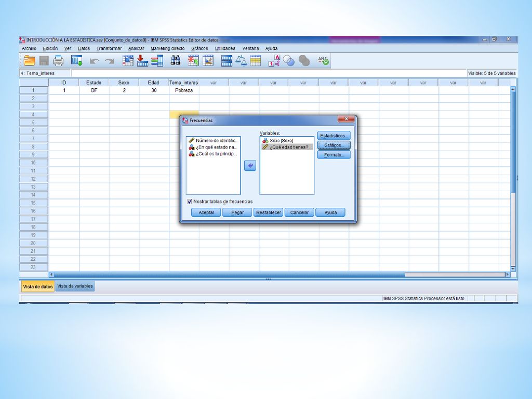Click the Gráficos... button in Frecuencias dialog
The height and width of the screenshot is (399, 532).
pyautogui.click(x=334, y=145)
